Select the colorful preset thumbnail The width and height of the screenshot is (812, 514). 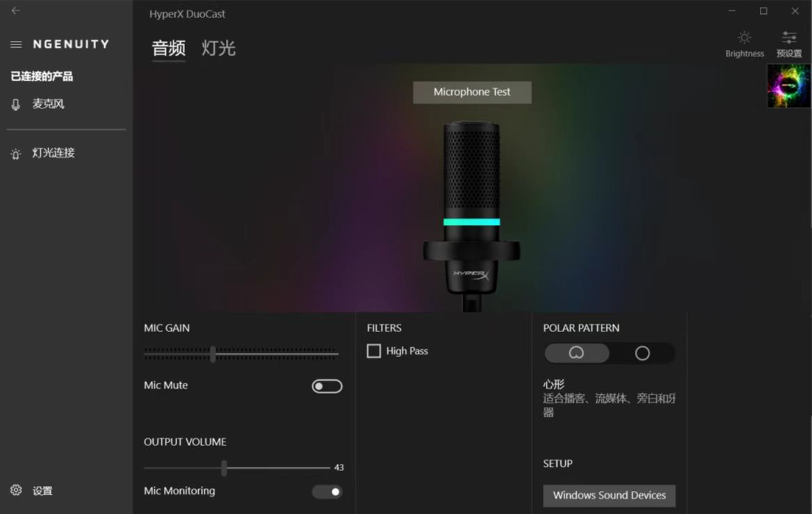[x=788, y=85]
